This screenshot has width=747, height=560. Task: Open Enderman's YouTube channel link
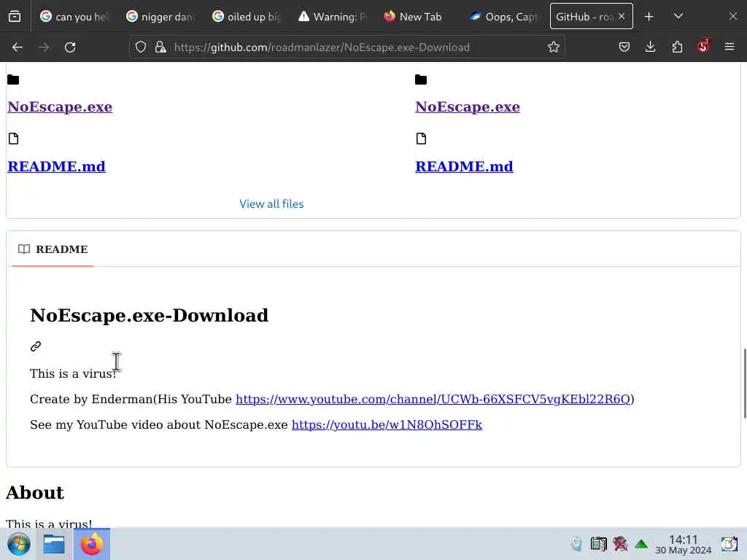pos(433,399)
